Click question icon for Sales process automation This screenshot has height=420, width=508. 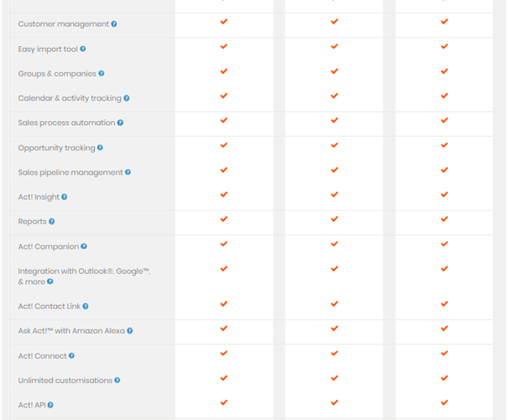coord(120,123)
